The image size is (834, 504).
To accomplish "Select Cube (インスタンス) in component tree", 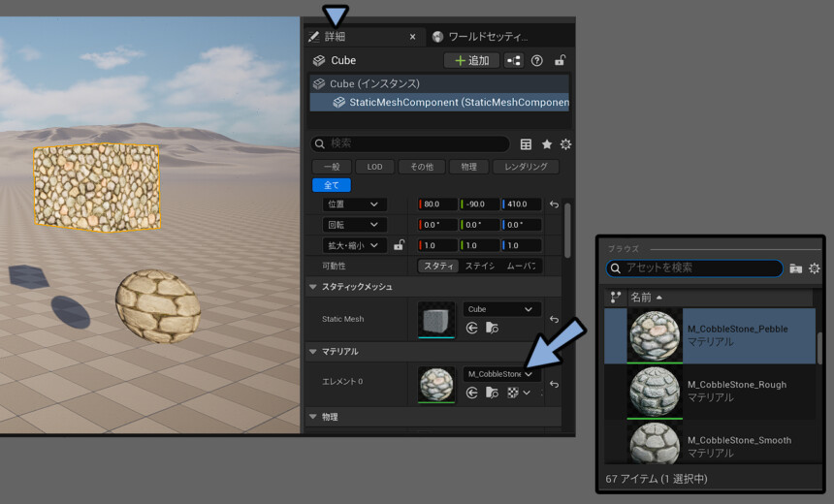I will [439, 83].
